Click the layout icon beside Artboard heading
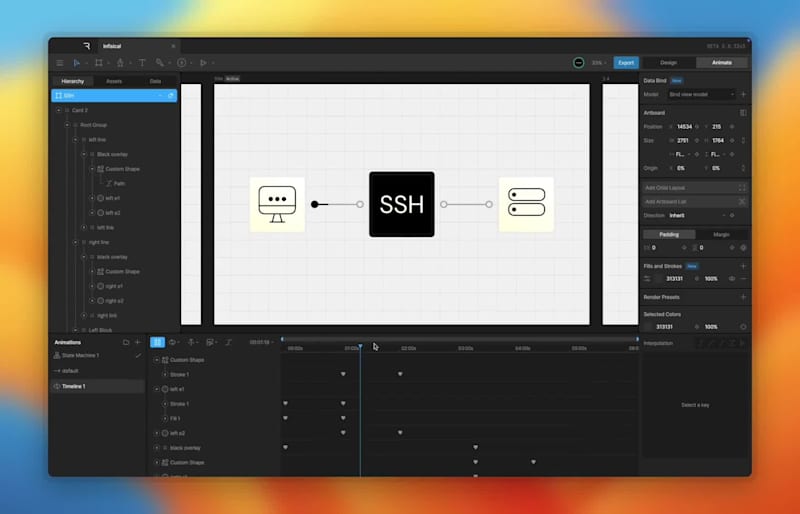The width and height of the screenshot is (800, 514). point(743,112)
